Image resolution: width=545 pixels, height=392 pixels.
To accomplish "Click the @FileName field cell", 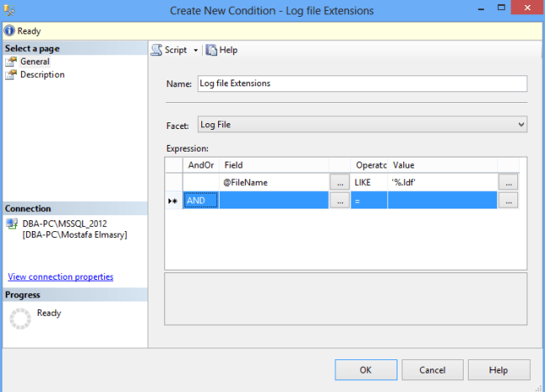I will pyautogui.click(x=274, y=183).
